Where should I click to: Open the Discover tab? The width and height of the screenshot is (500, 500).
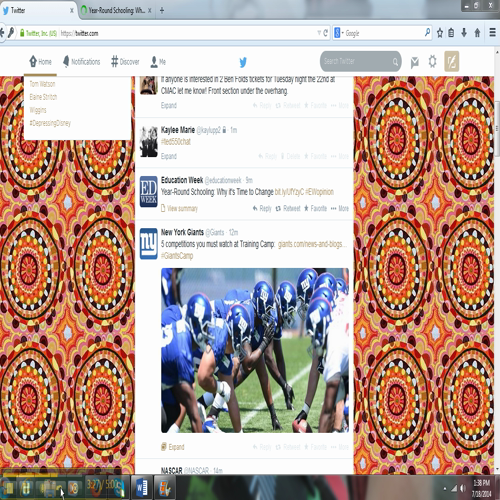(125, 62)
